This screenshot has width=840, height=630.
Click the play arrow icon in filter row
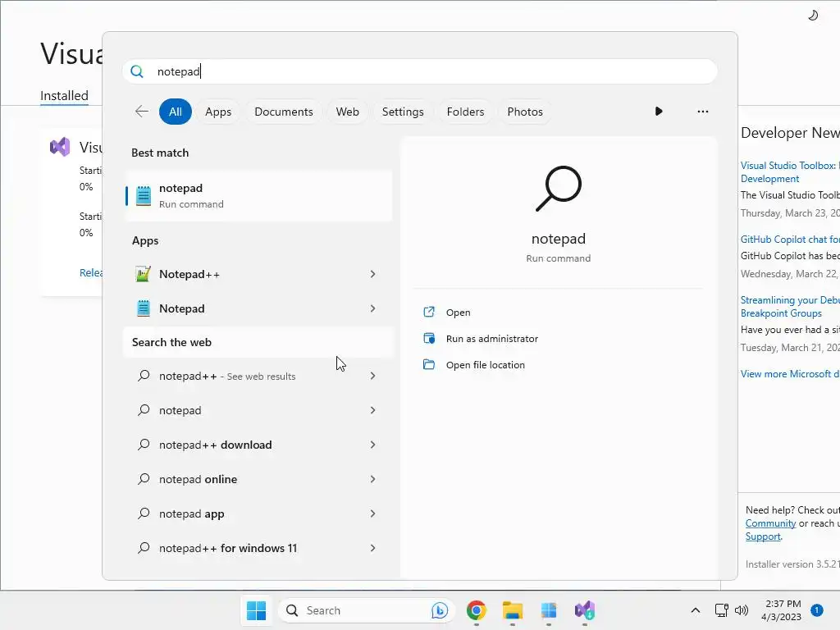(659, 112)
